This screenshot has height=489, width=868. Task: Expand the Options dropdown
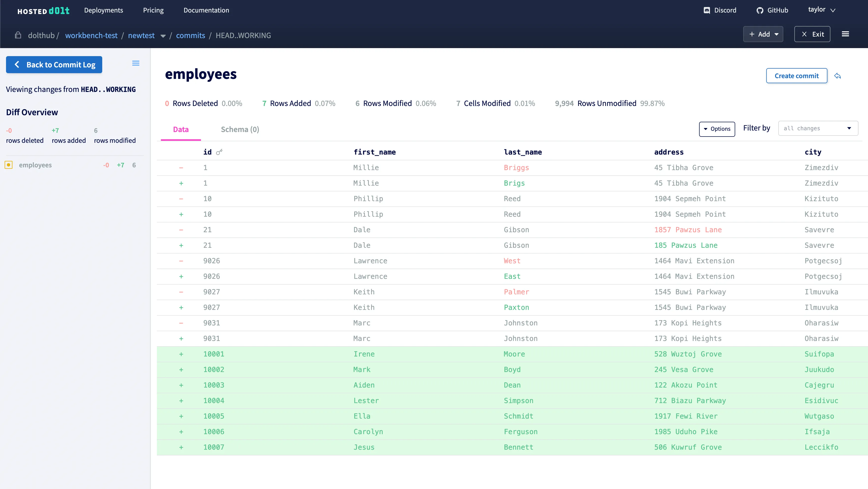[717, 129]
